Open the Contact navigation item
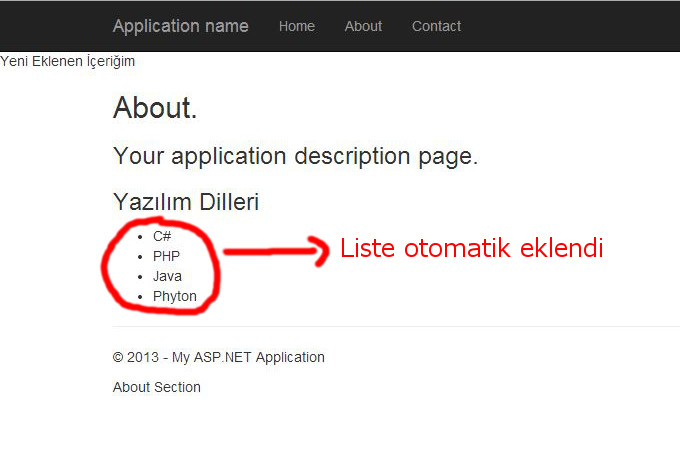 click(x=436, y=26)
